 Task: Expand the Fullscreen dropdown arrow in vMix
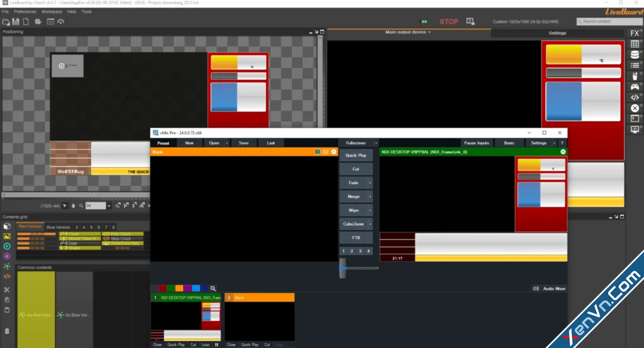pos(376,143)
